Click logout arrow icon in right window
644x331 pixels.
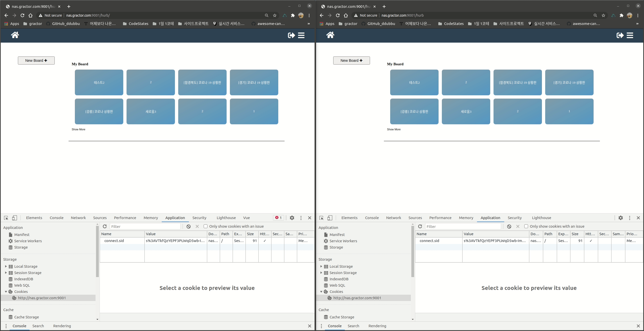coord(620,35)
